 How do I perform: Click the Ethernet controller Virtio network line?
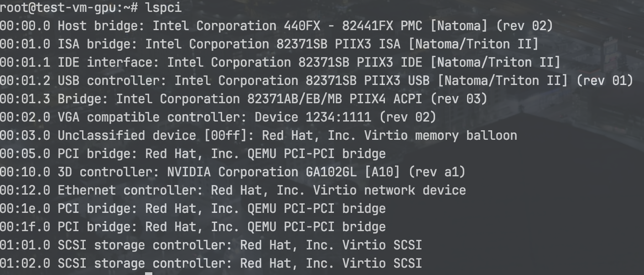[x=233, y=190]
